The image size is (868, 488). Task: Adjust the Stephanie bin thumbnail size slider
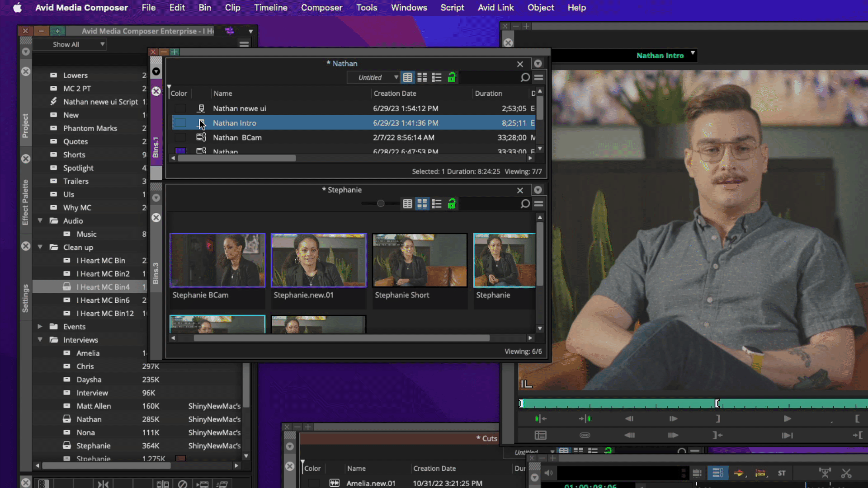[381, 204]
